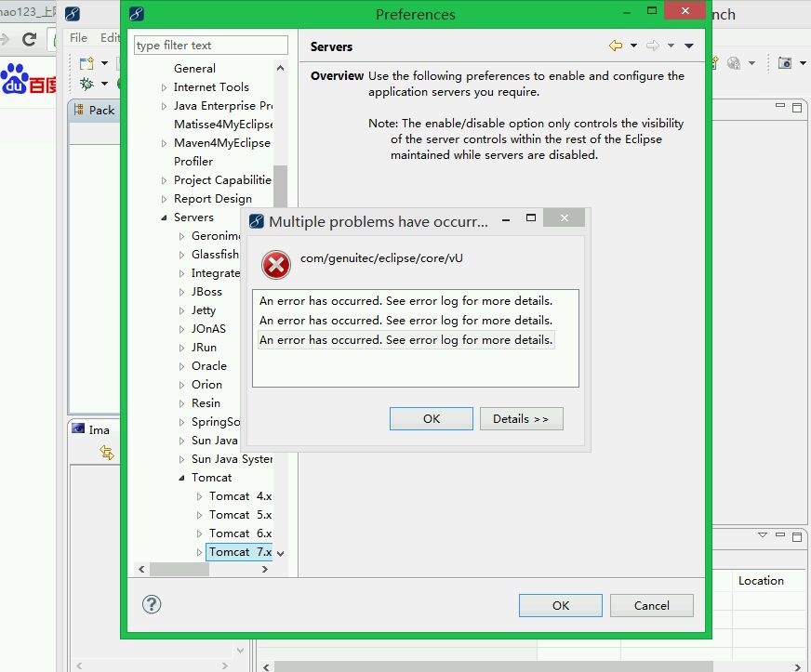Maximize the error dialog window
Screen dimensions: 811x672
pyautogui.click(x=531, y=217)
